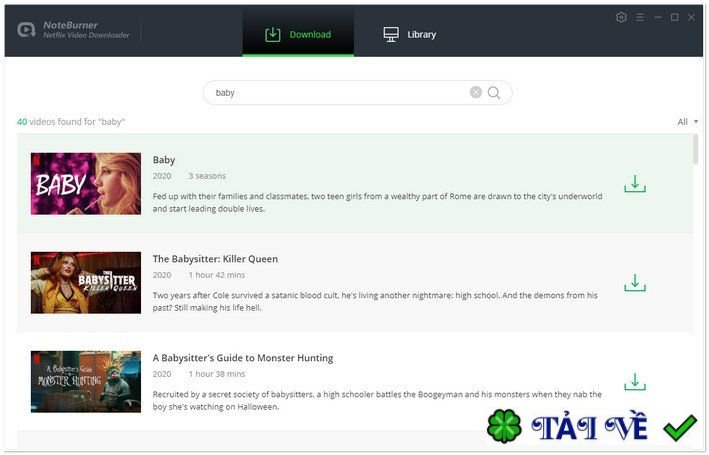Close the NoteBurner window

(691, 17)
